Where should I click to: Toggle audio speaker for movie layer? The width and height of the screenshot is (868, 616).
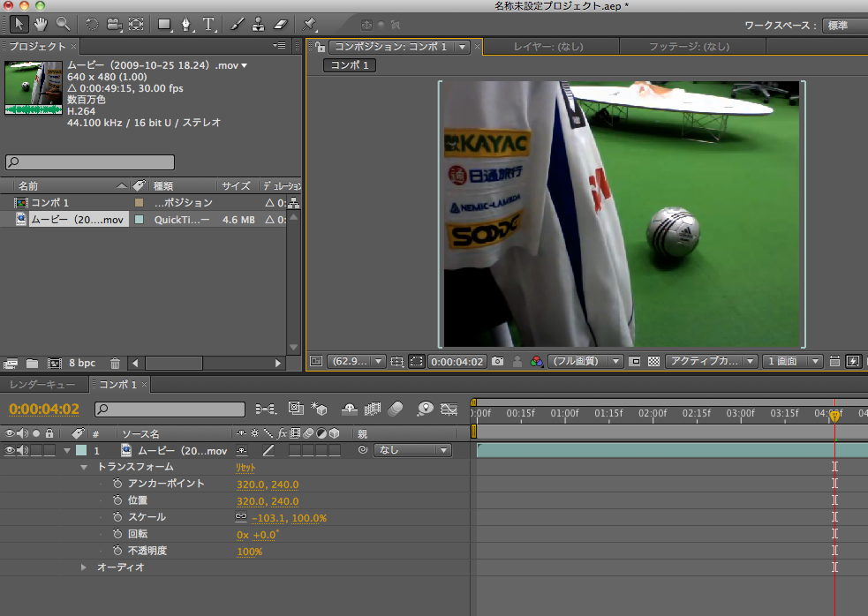(23, 450)
